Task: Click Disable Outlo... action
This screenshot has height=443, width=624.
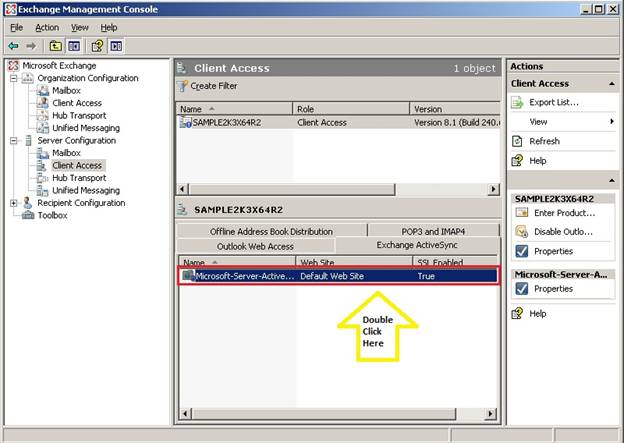Action: [564, 232]
